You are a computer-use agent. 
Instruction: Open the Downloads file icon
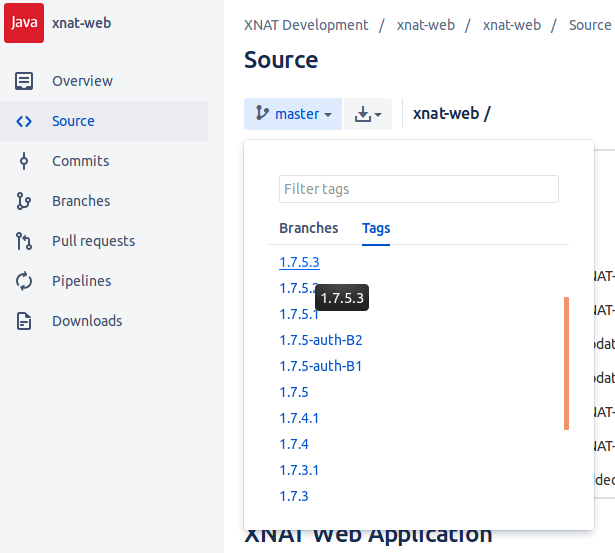point(24,321)
